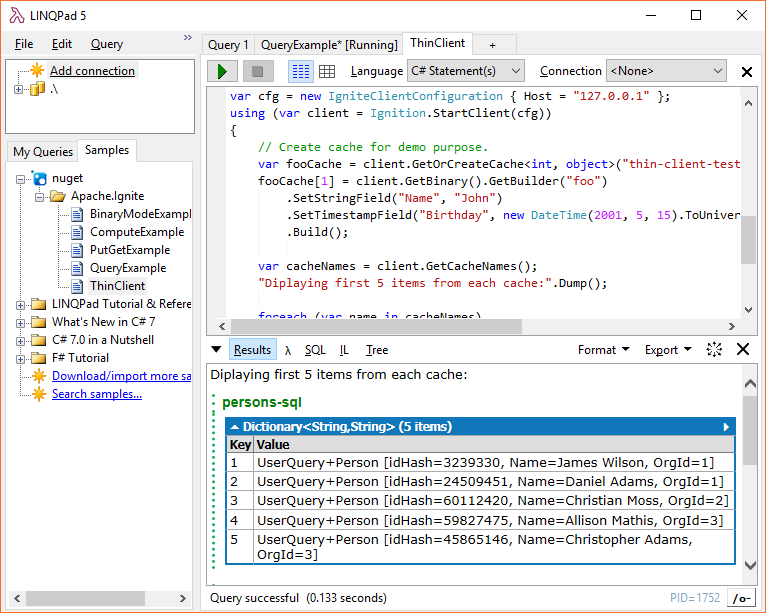
Task: Switch to the Samples tab
Action: (107, 150)
